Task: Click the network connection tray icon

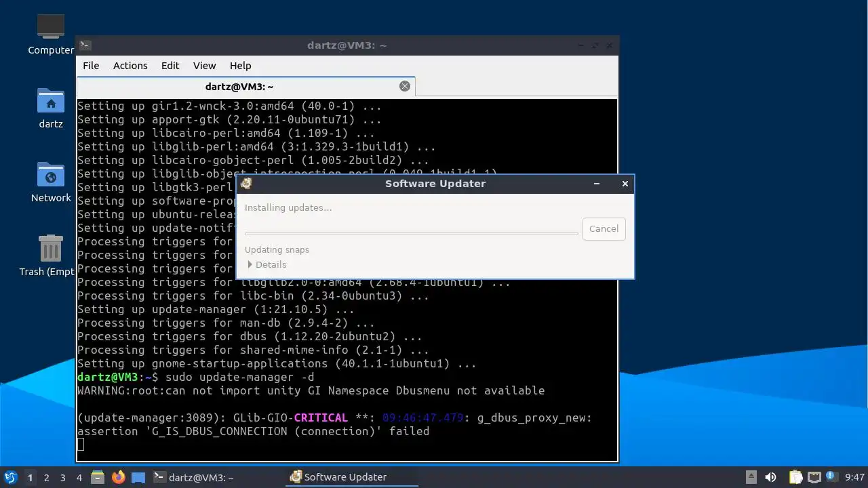Action: [814, 477]
